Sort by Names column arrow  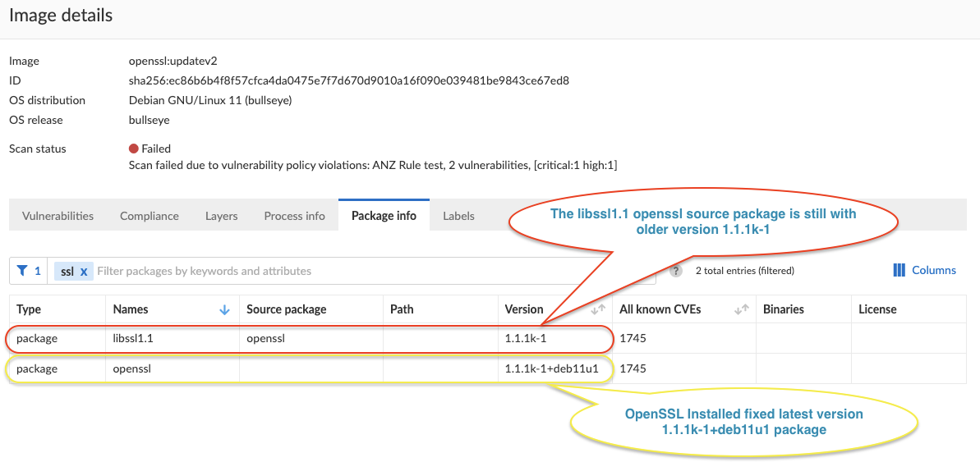pyautogui.click(x=224, y=309)
